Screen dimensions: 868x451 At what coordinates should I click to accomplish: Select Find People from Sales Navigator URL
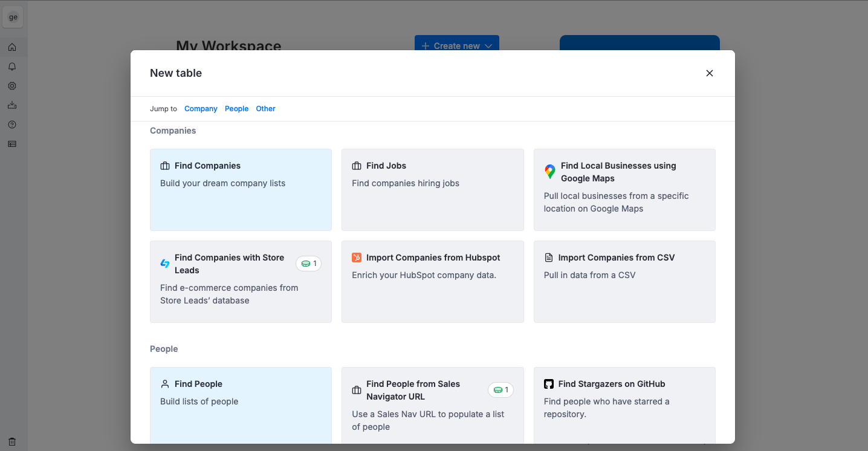[432, 404]
